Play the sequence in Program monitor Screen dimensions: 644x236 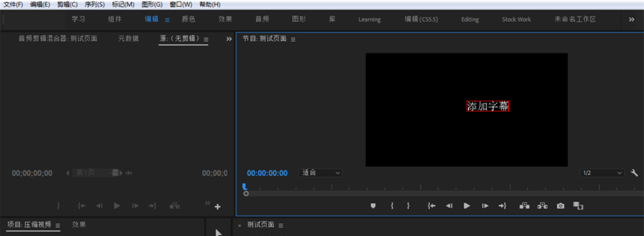point(467,206)
